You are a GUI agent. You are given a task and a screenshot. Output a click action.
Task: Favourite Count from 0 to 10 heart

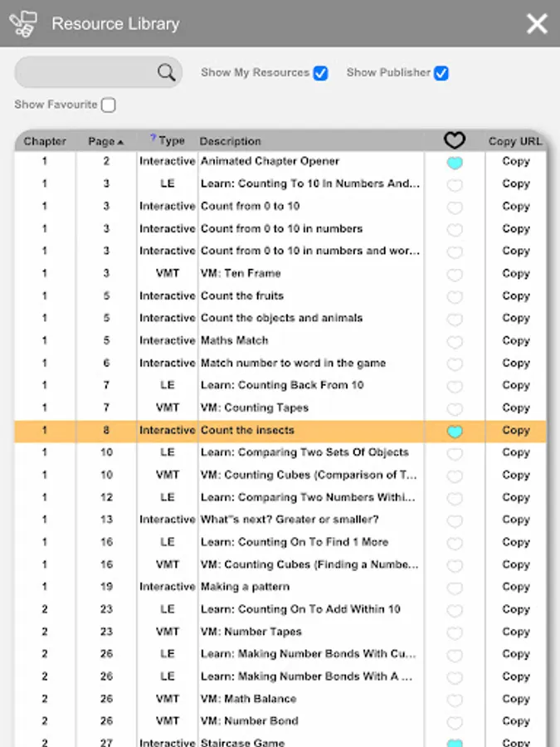(455, 207)
